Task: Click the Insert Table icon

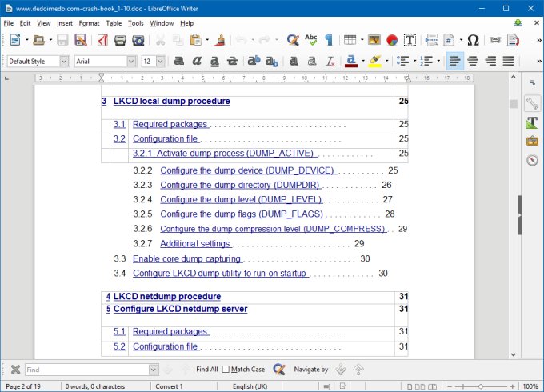Action: pos(350,40)
